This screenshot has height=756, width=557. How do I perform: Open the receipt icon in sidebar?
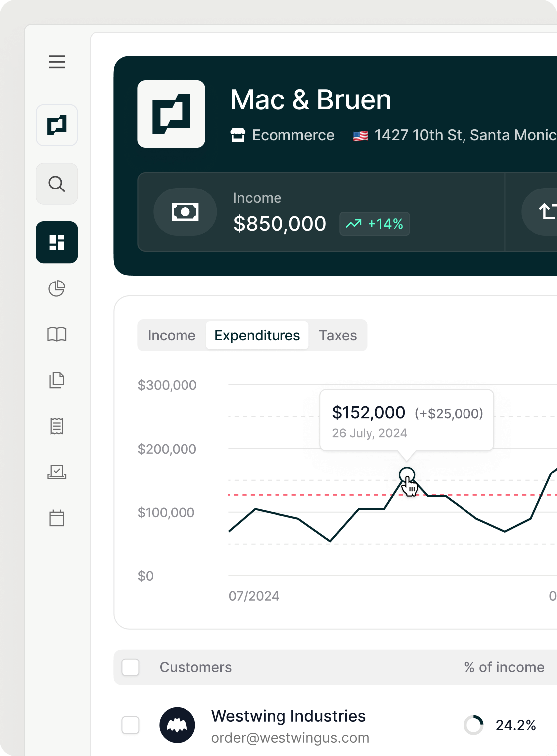click(57, 426)
